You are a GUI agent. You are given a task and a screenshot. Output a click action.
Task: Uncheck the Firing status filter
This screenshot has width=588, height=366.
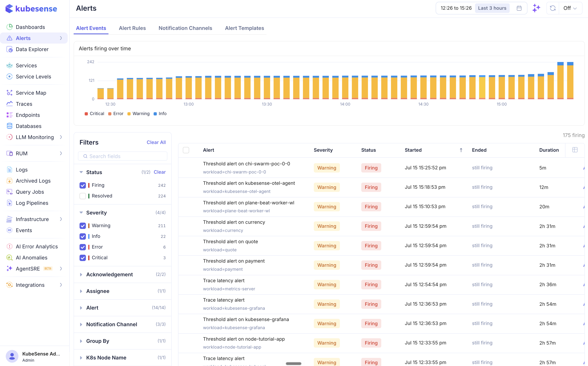(83, 185)
